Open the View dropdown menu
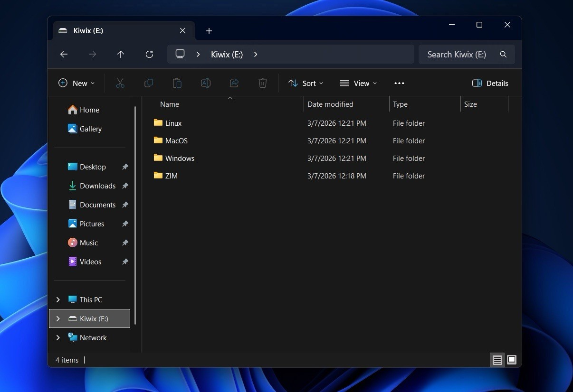Viewport: 573px width, 392px height. (358, 83)
